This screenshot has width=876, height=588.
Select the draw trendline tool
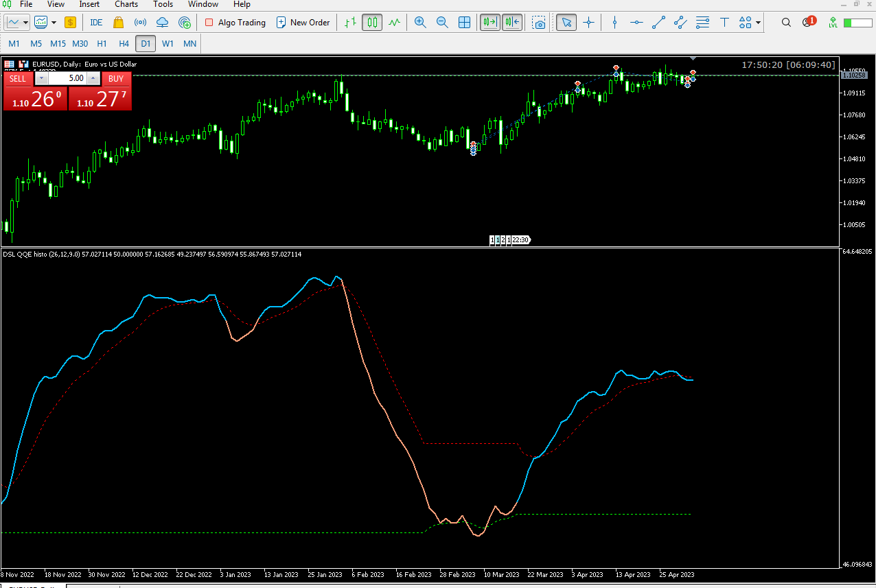(658, 23)
